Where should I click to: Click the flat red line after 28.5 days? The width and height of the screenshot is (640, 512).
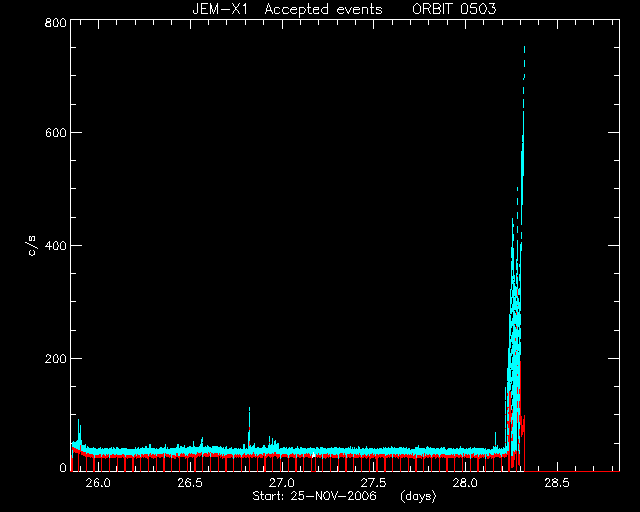tap(571, 471)
